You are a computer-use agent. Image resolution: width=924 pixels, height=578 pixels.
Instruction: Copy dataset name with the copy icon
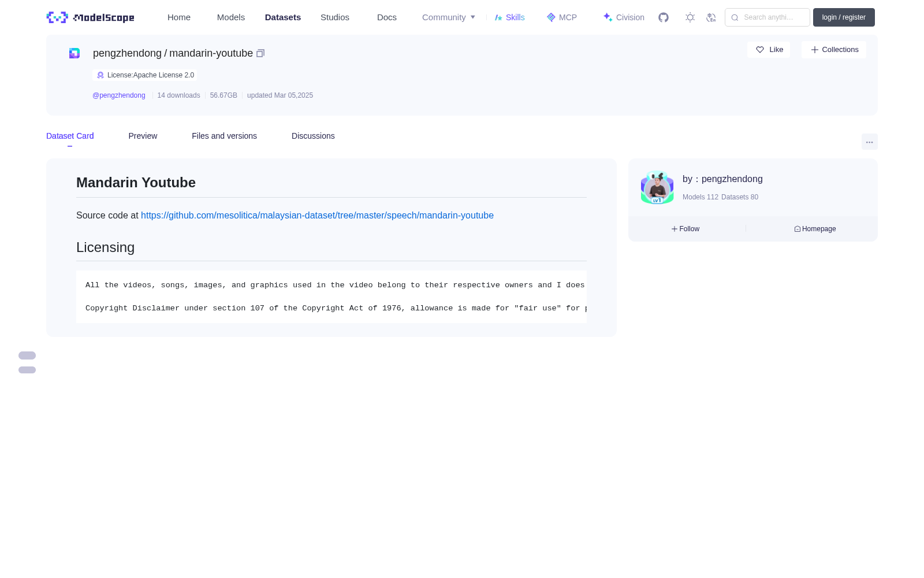260,53
